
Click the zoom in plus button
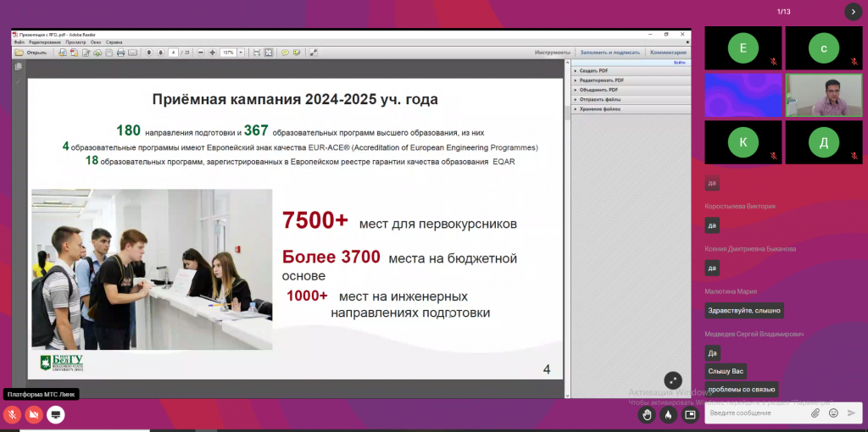point(213,53)
